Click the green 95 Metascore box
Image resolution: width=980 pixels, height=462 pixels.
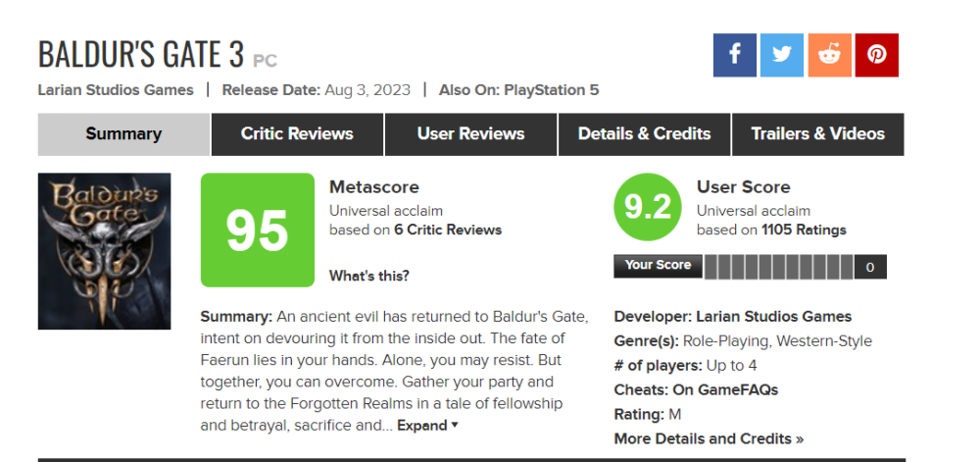tap(258, 230)
